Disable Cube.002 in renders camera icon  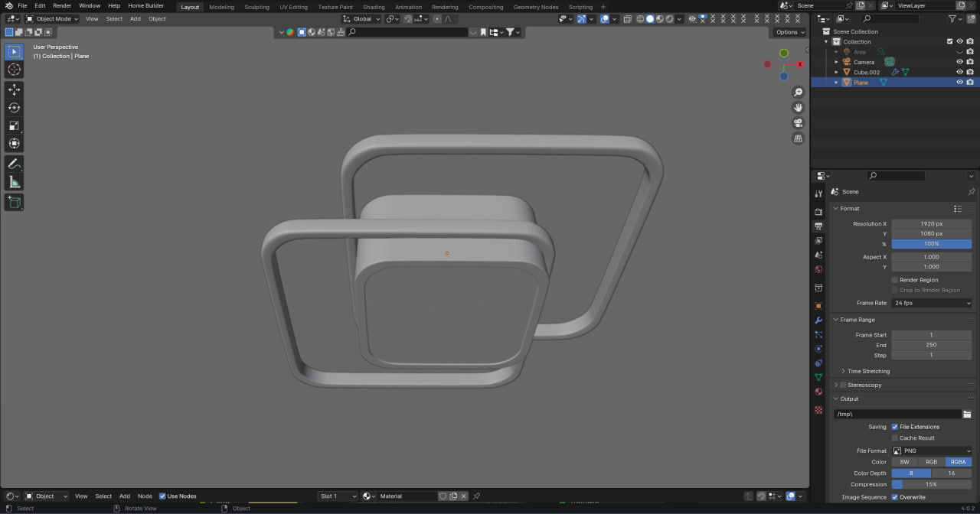[x=970, y=72]
